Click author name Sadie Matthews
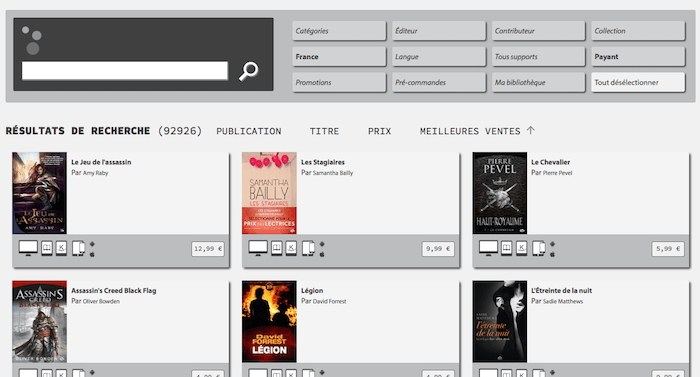 [563, 302]
